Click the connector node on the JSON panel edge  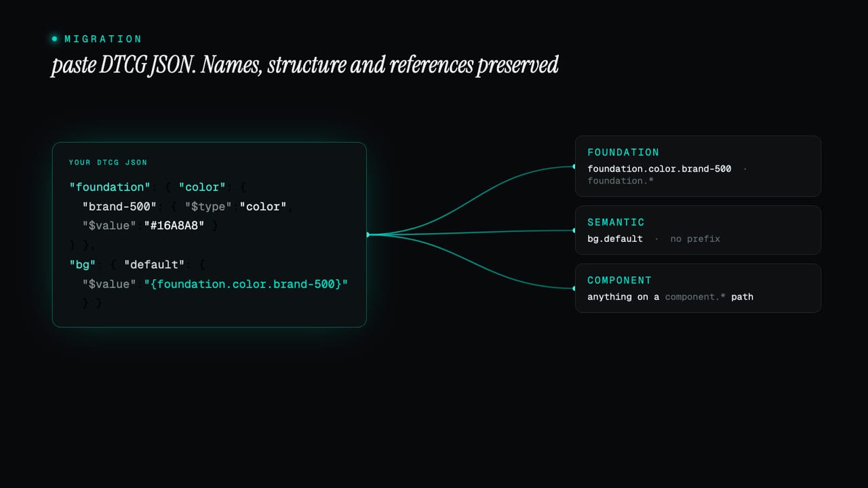click(x=368, y=235)
